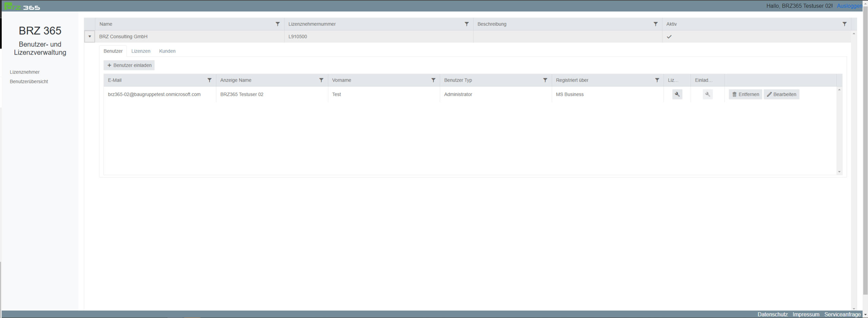This screenshot has height=318, width=868.
Task: Open filter for Lizenznehmernummer column
Action: (x=466, y=24)
